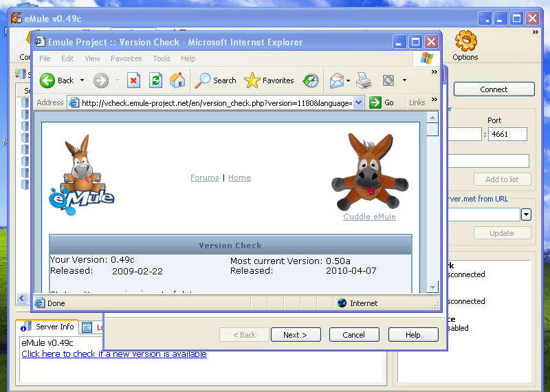Click the eMule Options gear icon

point(466,41)
